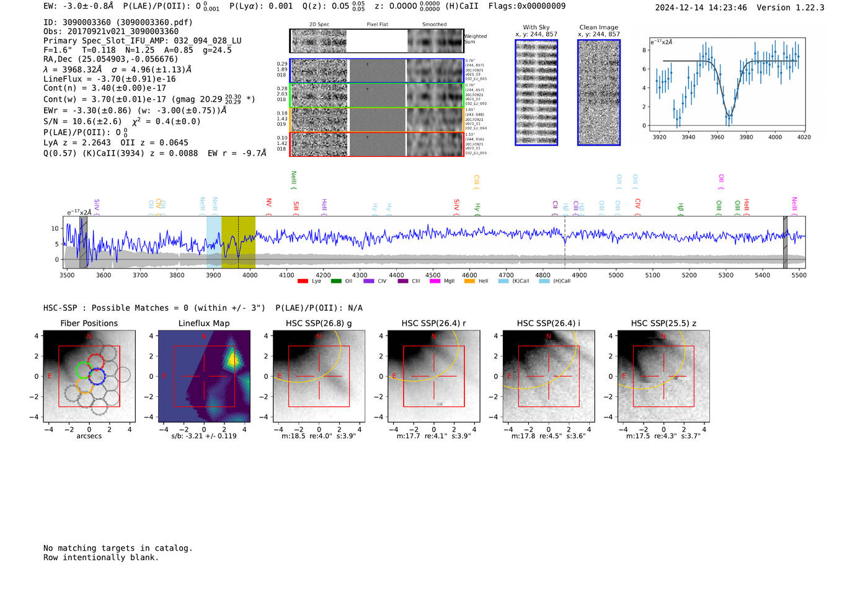Click the 'No matching targets in catalog.' text
The width and height of the screenshot is (868, 591).
click(118, 548)
